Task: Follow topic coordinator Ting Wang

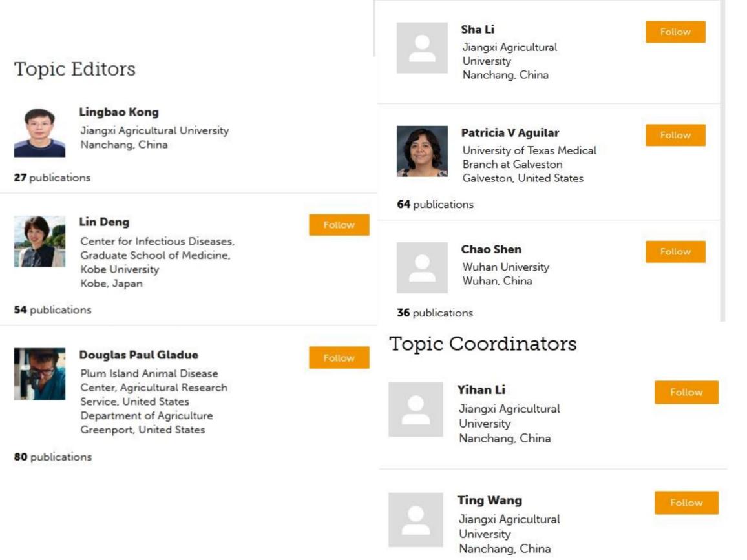Action: (x=686, y=503)
